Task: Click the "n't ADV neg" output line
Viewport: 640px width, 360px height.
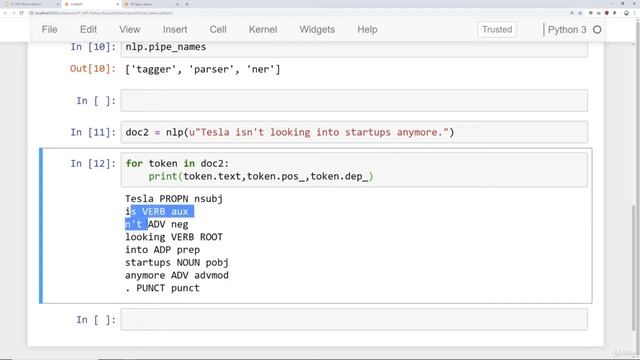Action: point(157,224)
